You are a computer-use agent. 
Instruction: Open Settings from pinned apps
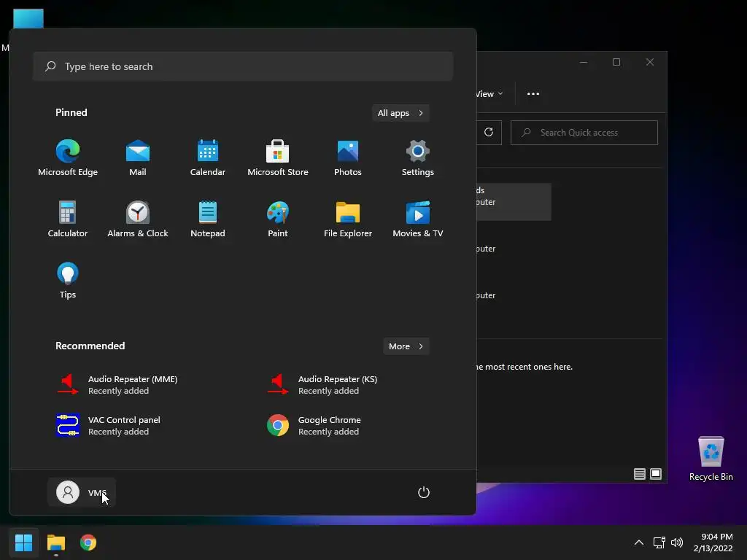coord(418,158)
